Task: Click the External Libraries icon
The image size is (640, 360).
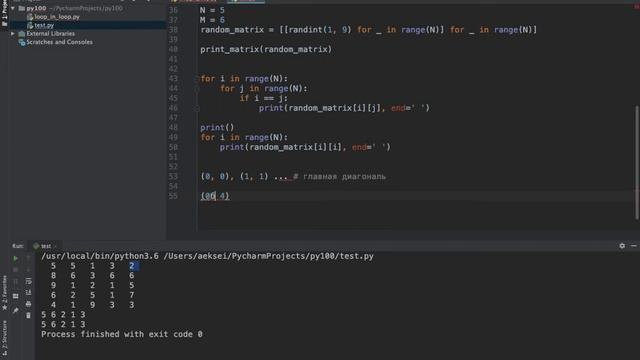Action: point(22,33)
